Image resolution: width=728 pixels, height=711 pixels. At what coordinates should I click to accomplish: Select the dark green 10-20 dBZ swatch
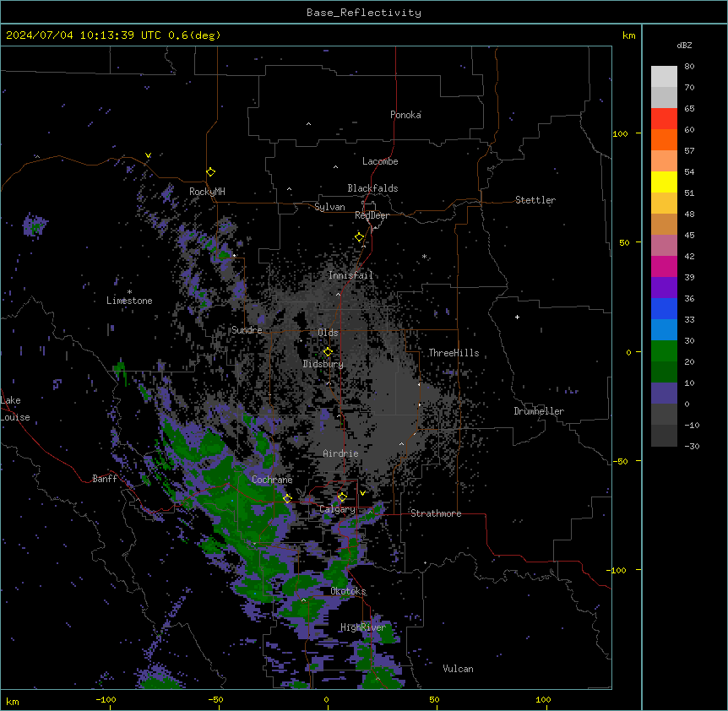click(x=664, y=372)
